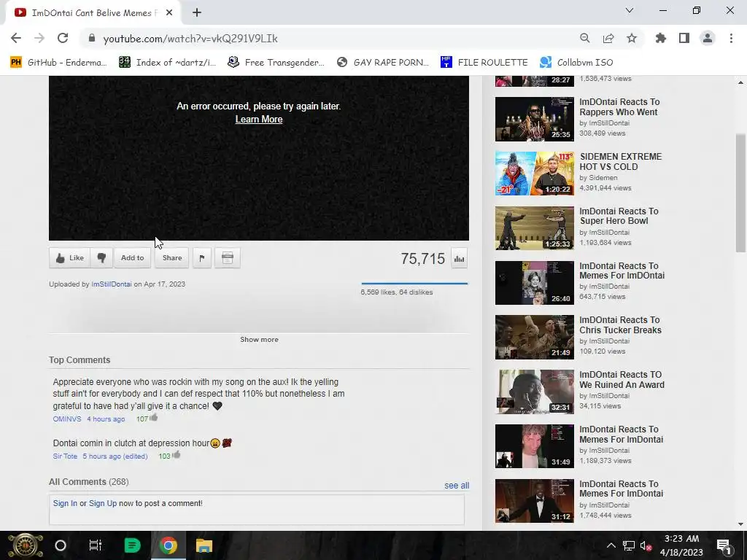
Task: Click the browser forward arrow
Action: tap(39, 38)
